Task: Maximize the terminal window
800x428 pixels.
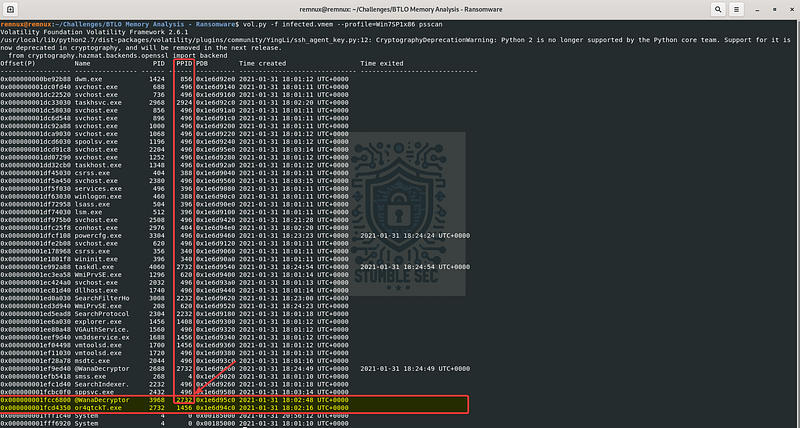Action: 774,9
